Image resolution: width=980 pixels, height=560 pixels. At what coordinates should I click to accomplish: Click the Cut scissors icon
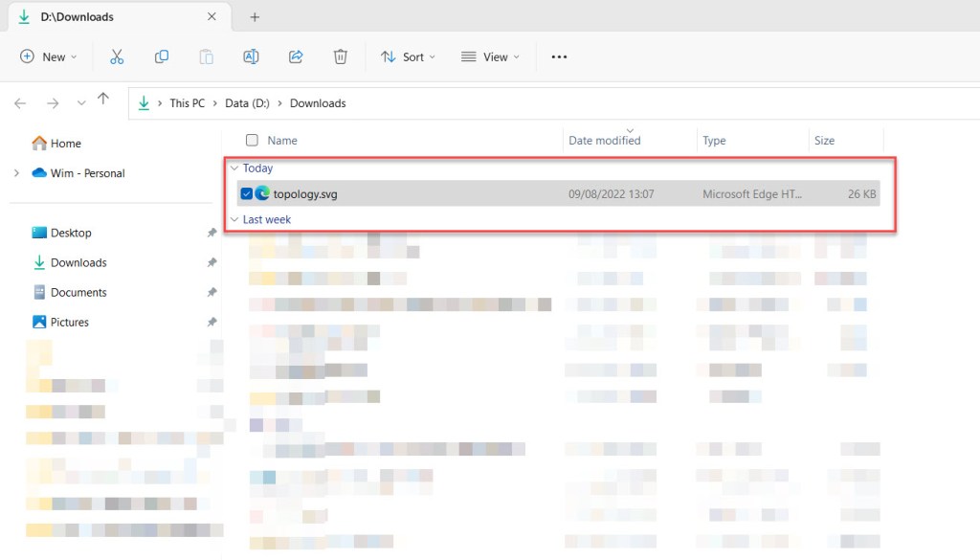coord(117,56)
